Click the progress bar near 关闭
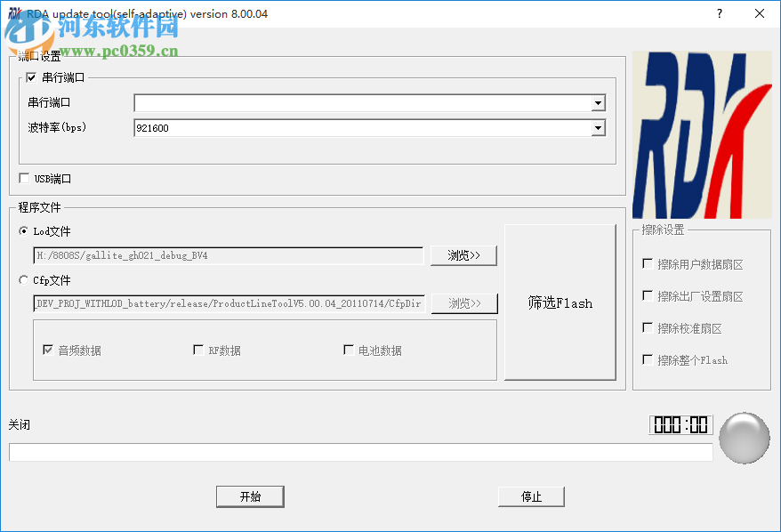The height and width of the screenshot is (532, 781). coord(359,452)
